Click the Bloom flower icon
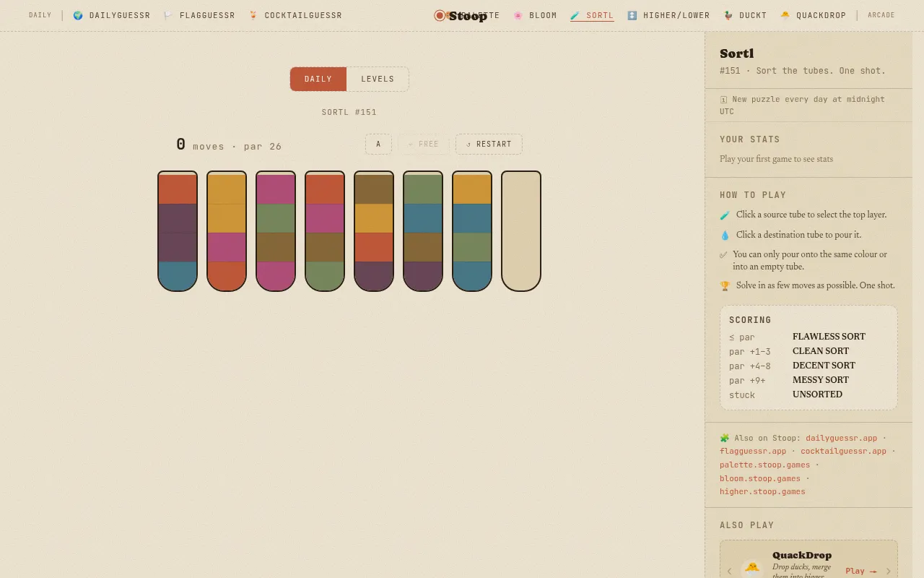The width and height of the screenshot is (924, 578). (518, 15)
